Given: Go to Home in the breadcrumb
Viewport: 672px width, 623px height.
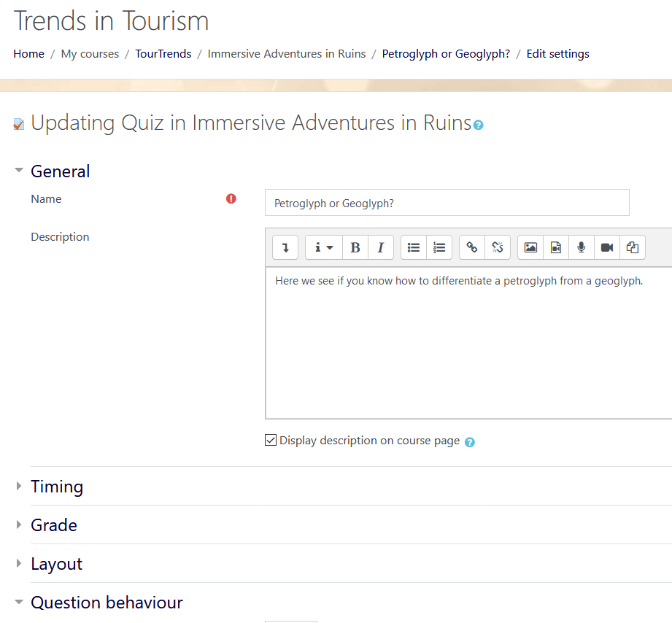Looking at the screenshot, I should pos(28,53).
